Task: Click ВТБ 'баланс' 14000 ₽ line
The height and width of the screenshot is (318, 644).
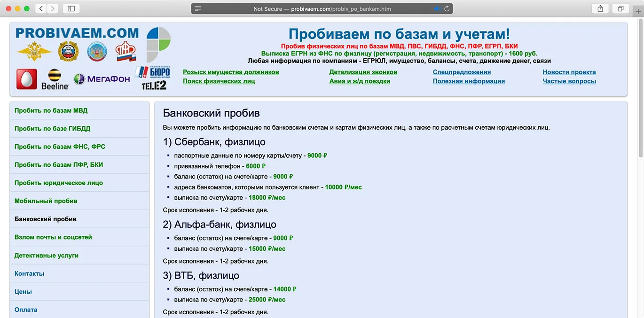Action: pos(235,289)
